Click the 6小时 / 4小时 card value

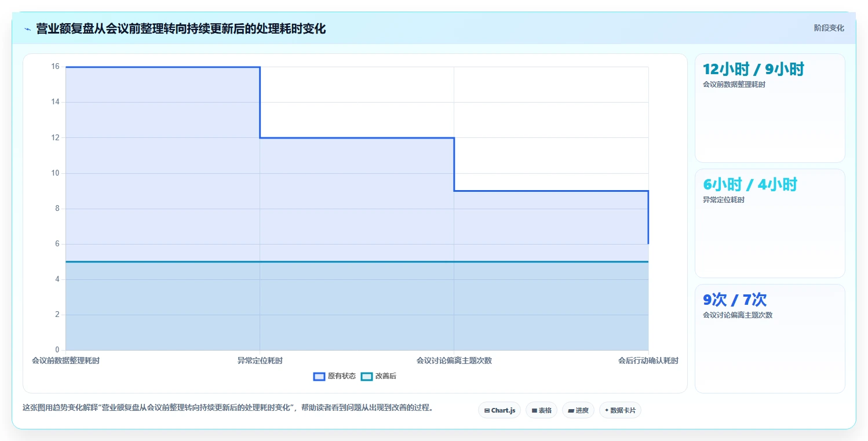click(x=750, y=185)
